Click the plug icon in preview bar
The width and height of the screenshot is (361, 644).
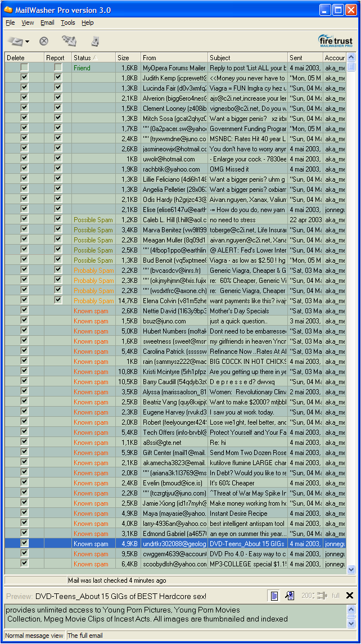[x=322, y=596]
